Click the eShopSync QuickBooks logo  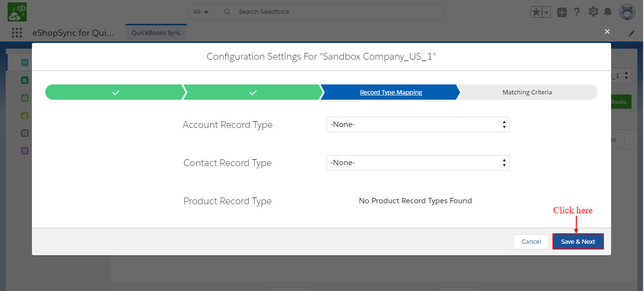tap(17, 12)
